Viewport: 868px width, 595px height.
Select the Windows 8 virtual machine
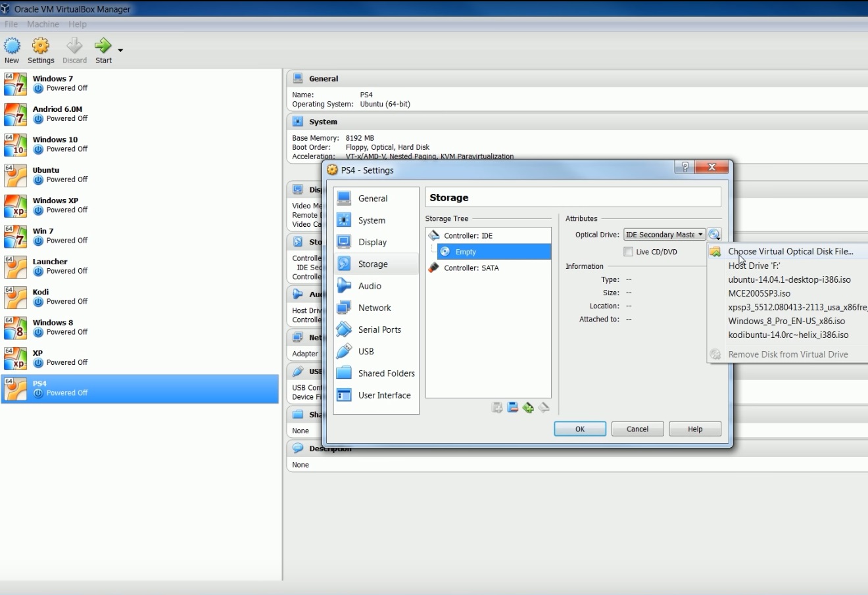[x=139, y=327]
